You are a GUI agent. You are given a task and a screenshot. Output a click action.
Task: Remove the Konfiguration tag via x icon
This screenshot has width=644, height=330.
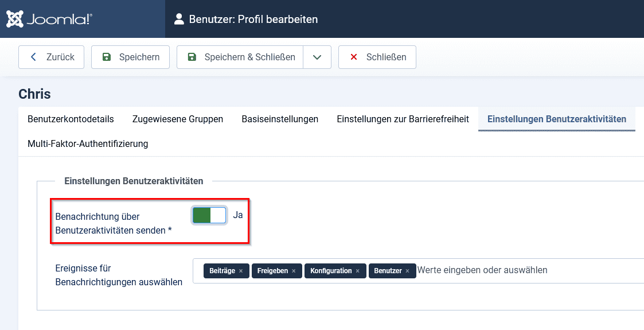[x=357, y=271]
